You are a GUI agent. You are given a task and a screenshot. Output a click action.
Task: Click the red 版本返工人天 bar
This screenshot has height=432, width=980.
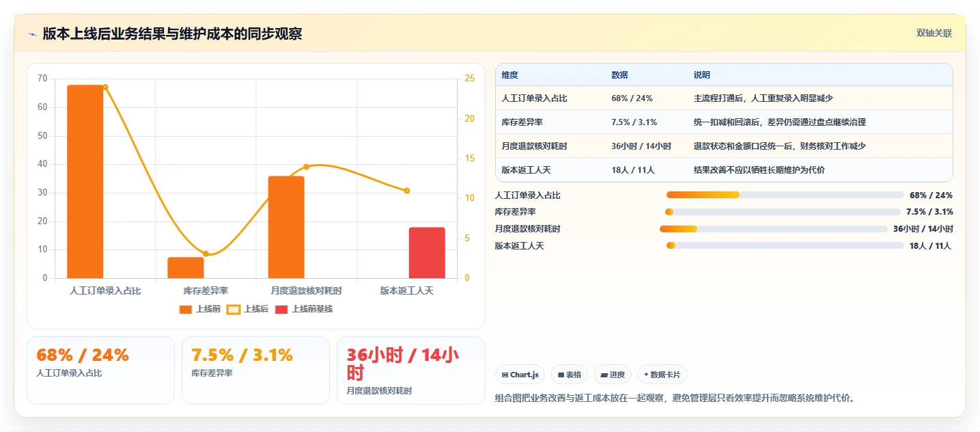click(427, 253)
